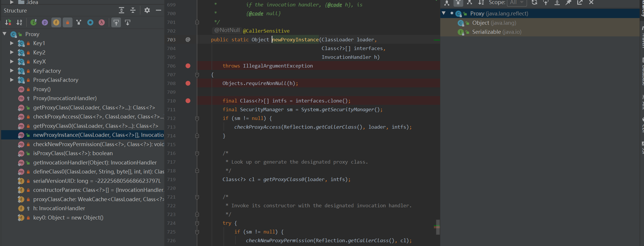Image resolution: width=644 pixels, height=246 pixels.
Task: Click the editor vertical scrollbar thumb
Action: (438, 227)
